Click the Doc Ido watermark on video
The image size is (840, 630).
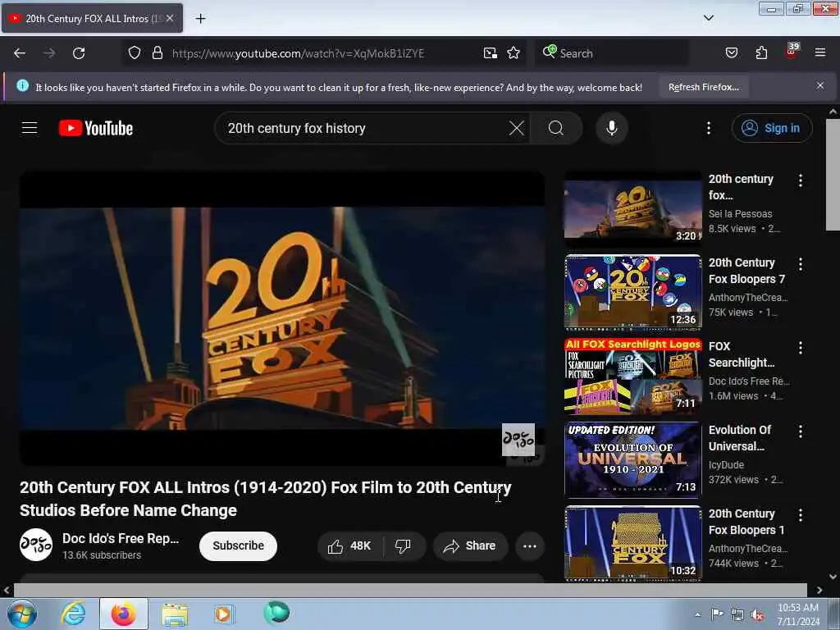pyautogui.click(x=518, y=440)
